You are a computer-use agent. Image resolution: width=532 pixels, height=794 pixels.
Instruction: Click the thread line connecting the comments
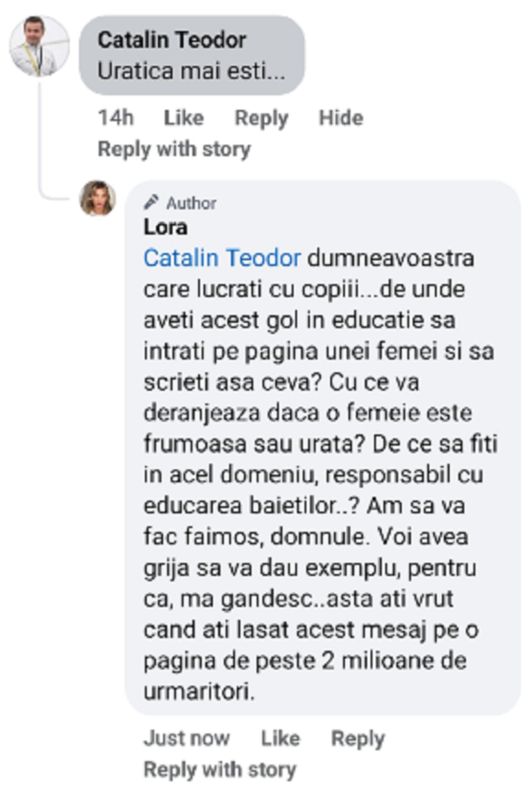[x=40, y=142]
